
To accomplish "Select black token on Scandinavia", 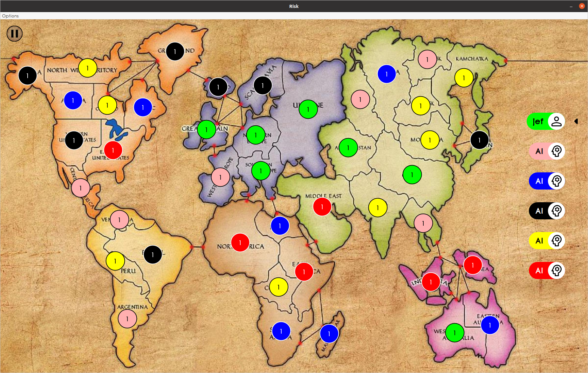I will tap(263, 85).
